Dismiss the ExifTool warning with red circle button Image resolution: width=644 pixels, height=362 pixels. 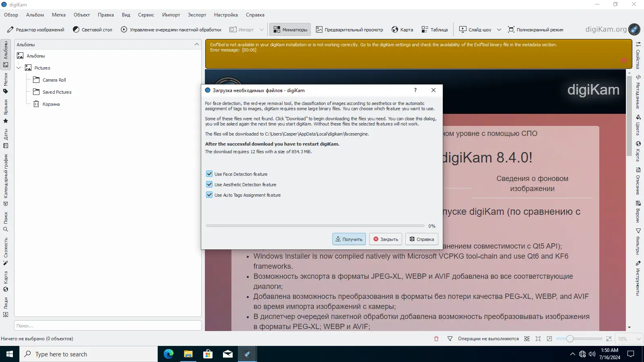[x=624, y=61]
